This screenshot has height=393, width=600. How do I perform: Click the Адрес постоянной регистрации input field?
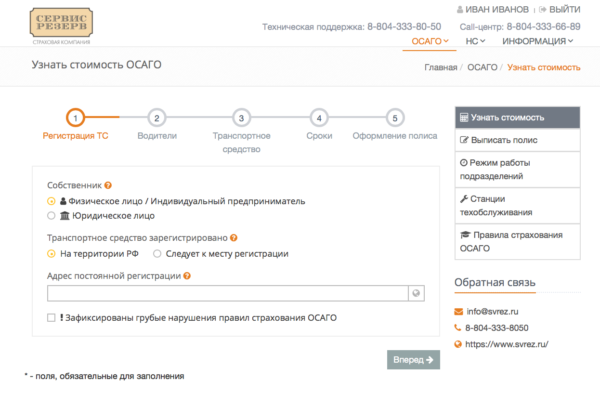[x=228, y=293]
